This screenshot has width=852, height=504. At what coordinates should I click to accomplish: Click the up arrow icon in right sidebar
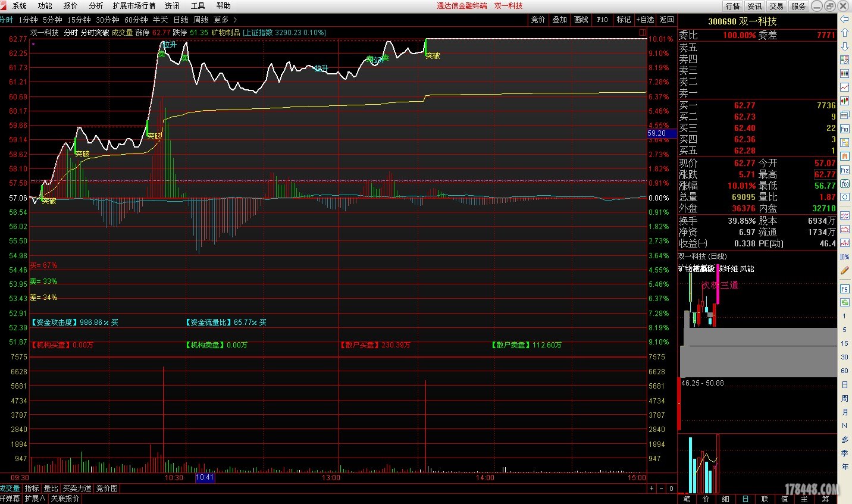coord(844,33)
